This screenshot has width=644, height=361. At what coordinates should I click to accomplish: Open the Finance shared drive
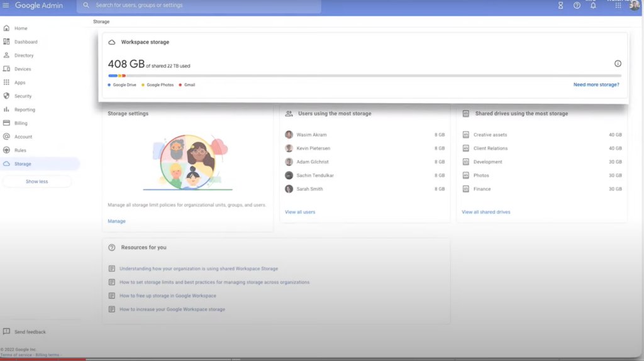coord(541,189)
